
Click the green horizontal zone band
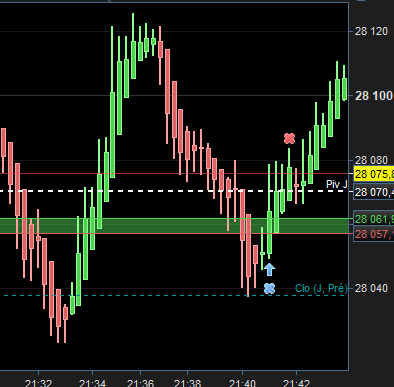tap(174, 226)
